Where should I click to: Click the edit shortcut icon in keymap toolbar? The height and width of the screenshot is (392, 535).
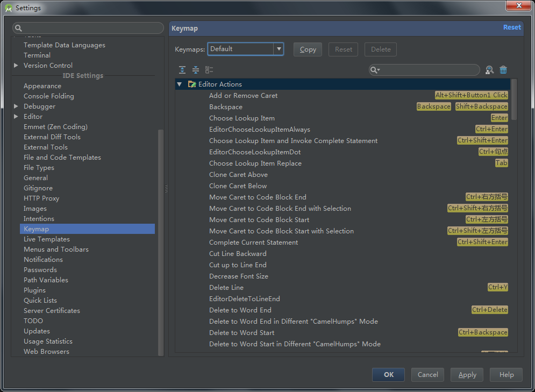point(209,70)
